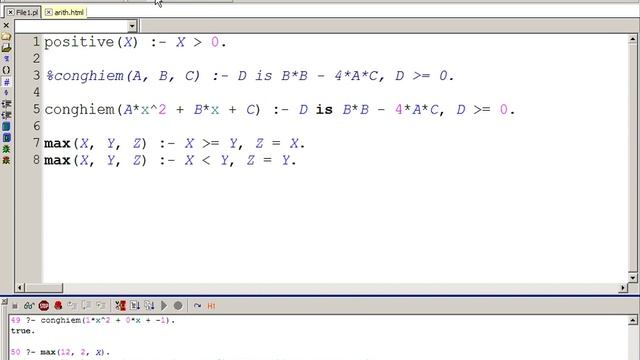Click the gray play triangle button
Viewport: 640px width, 360px height.
click(164, 305)
